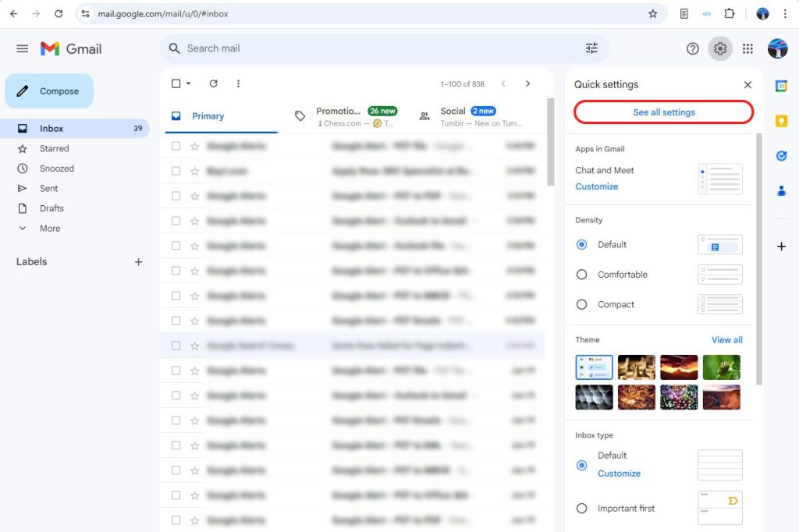Bookmark this page star icon

(x=653, y=14)
